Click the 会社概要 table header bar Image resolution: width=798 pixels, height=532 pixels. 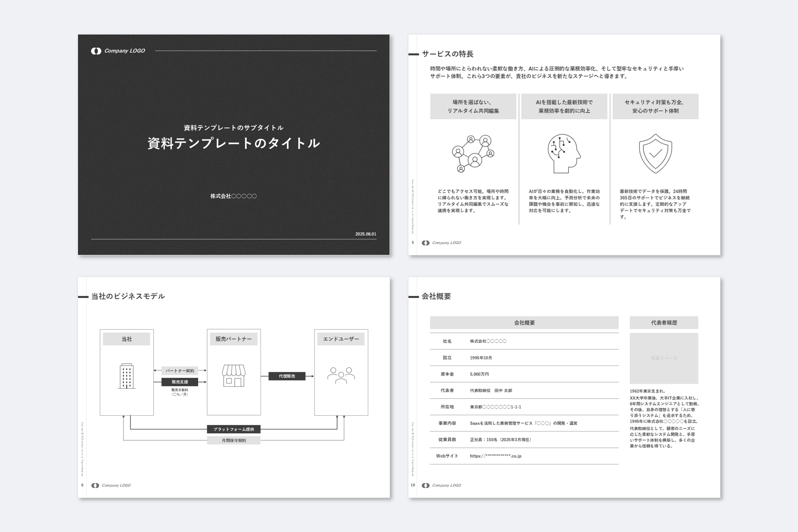[x=524, y=323]
